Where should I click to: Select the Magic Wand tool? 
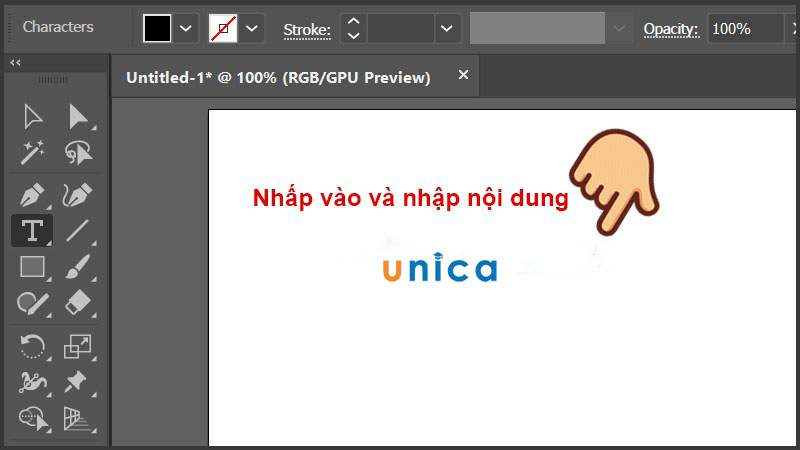pos(33,153)
